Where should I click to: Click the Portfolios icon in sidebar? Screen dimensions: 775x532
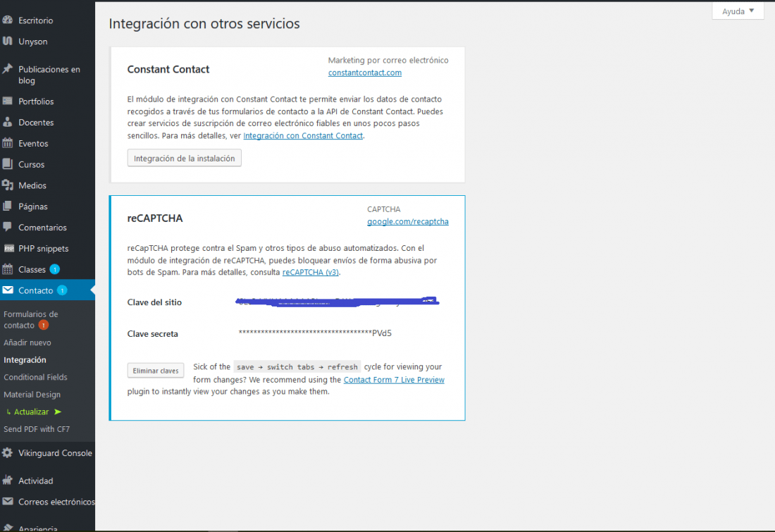(x=8, y=101)
